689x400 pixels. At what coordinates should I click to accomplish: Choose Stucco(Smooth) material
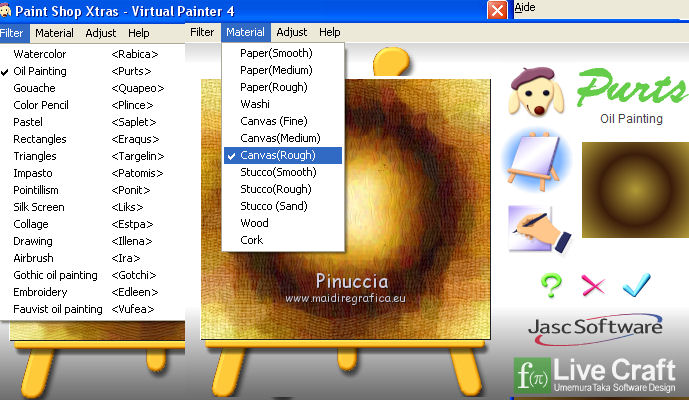coord(283,172)
